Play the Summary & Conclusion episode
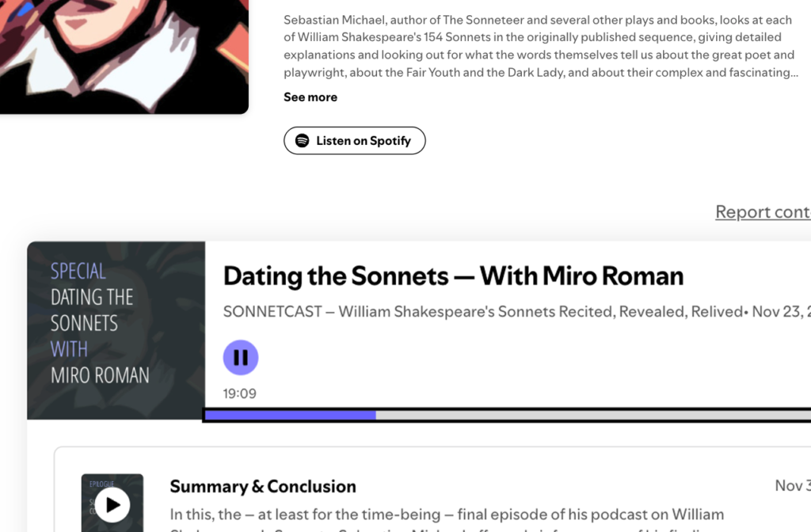Viewport: 811px width, 532px height. pos(112,504)
